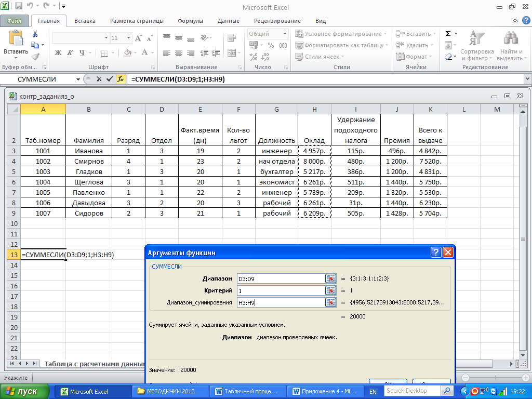Toggle bold formatting (Ж)
The height and width of the screenshot is (399, 532).
pos(58,52)
